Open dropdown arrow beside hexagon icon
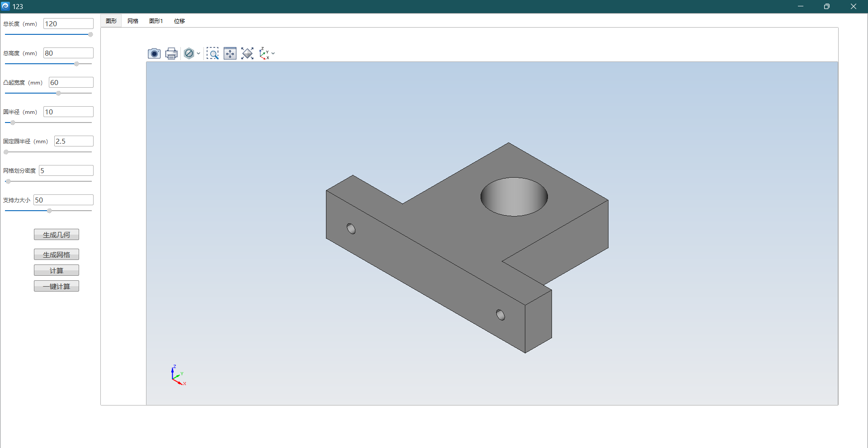Viewport: 868px width, 448px height. 198,54
